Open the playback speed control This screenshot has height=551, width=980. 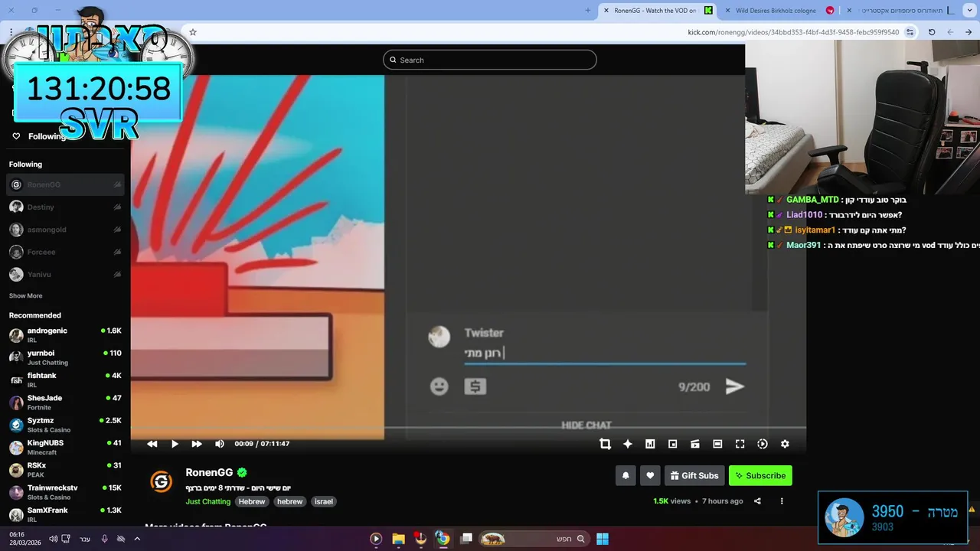click(763, 444)
